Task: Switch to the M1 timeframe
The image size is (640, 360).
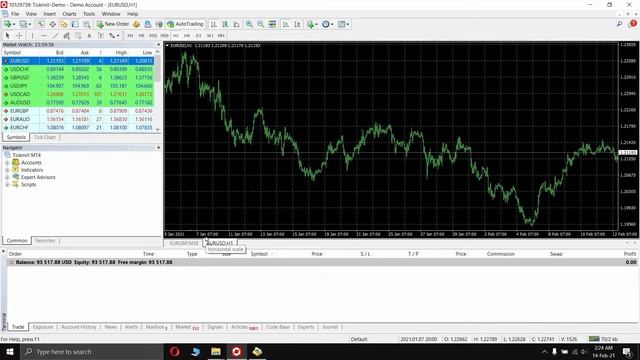Action: (130, 36)
